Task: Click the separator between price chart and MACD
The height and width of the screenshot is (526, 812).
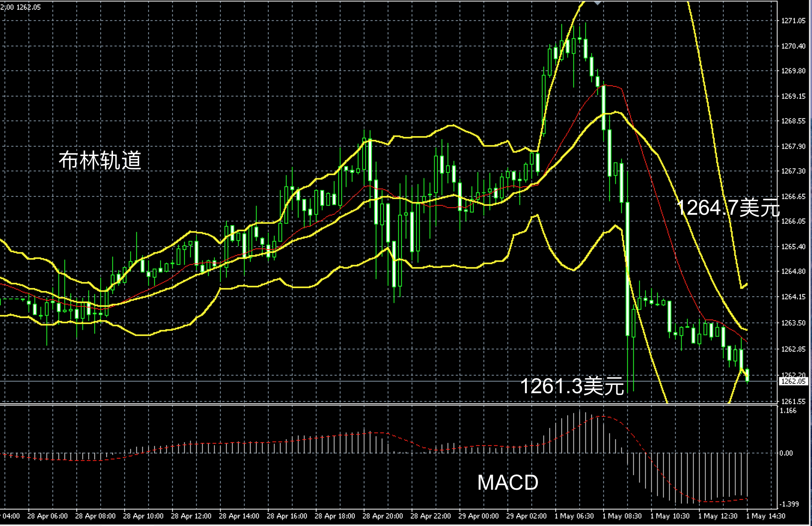Action: 374,404
